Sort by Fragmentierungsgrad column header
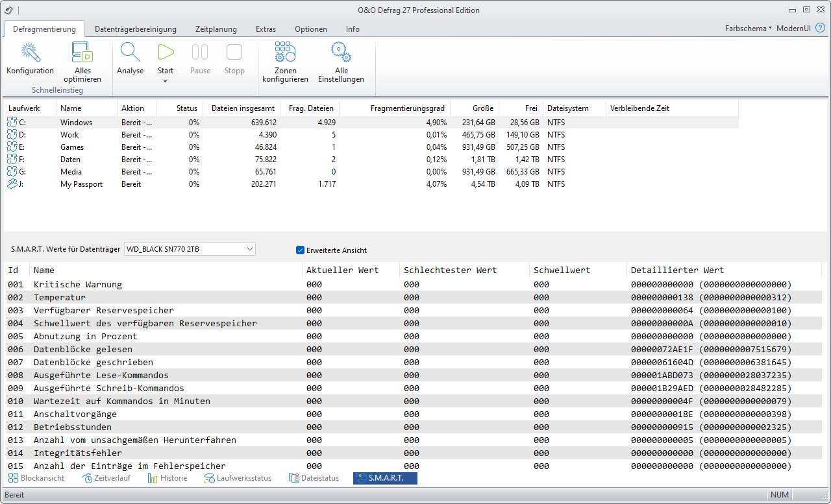This screenshot has width=831, height=504. [394, 108]
